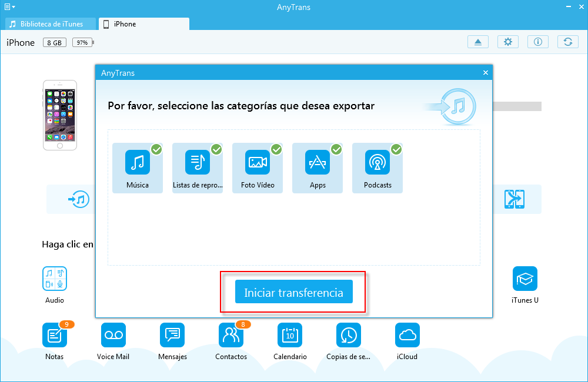Uncheck the checkmark on Listas de repro
The height and width of the screenshot is (382, 588).
click(x=216, y=150)
